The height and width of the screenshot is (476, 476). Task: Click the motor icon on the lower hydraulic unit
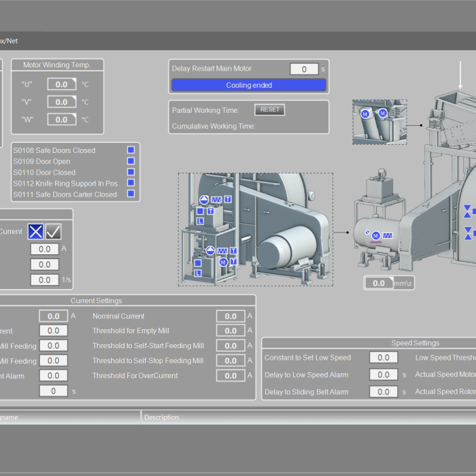[x=223, y=262]
